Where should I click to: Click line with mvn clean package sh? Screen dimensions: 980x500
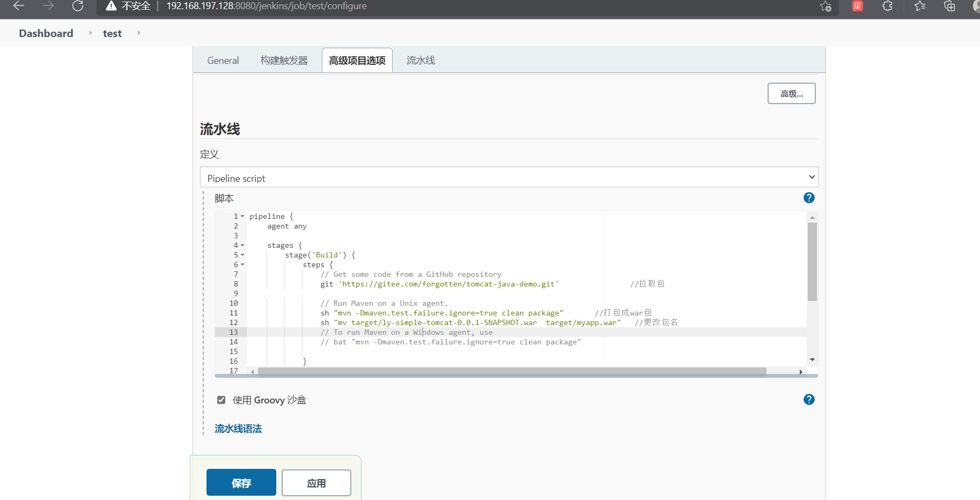[442, 313]
